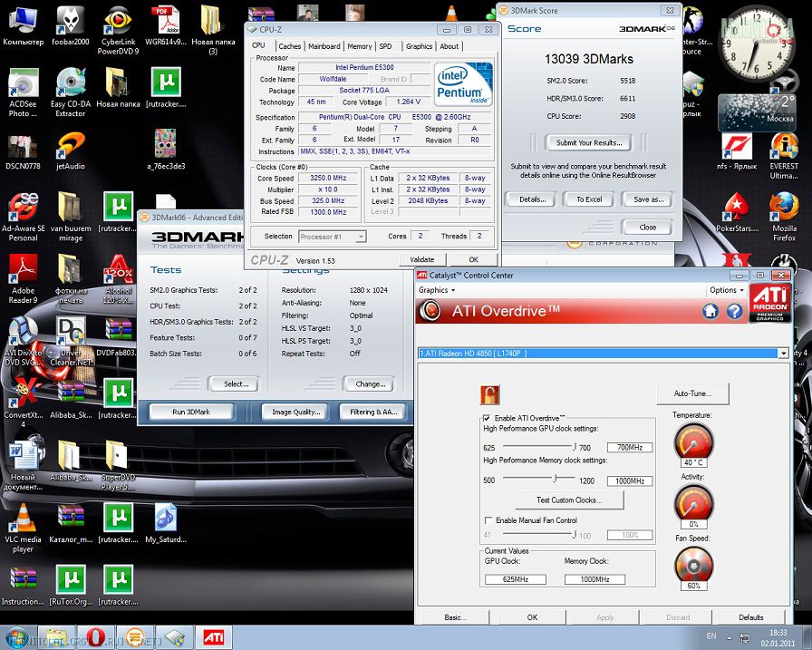Click Test Custom Clocks in ATI Overdrive
The width and height of the screenshot is (812, 650).
point(569,500)
